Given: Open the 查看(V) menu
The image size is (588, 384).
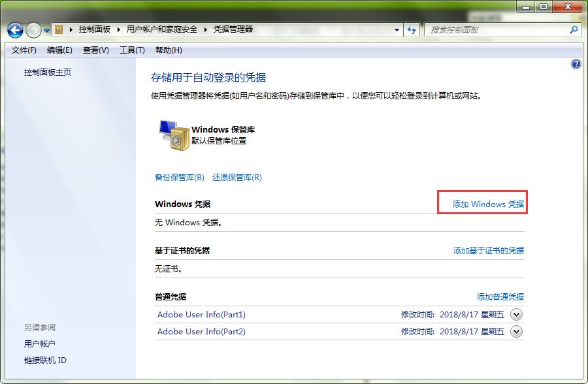Looking at the screenshot, I should pos(96,50).
